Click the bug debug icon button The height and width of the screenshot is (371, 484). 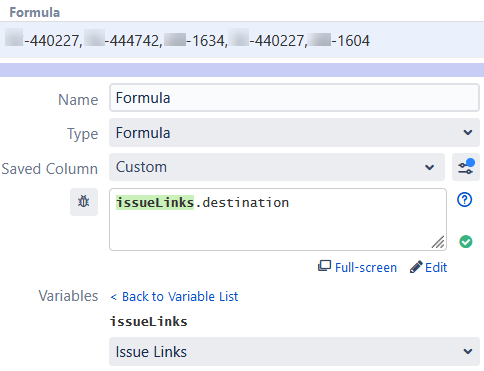84,202
